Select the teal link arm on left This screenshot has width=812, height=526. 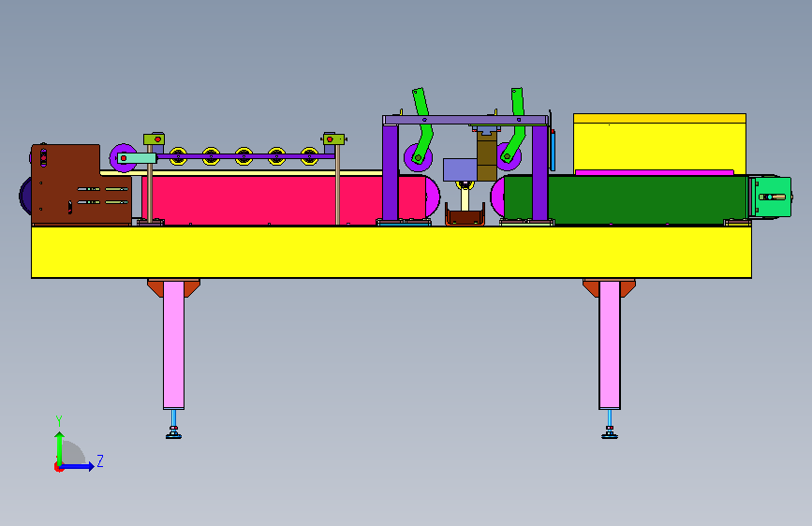138,158
